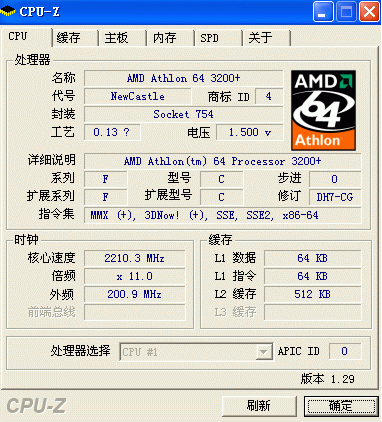The height and width of the screenshot is (422, 382).
Task: Click the empty L3 缓存 field
Action: 313,312
